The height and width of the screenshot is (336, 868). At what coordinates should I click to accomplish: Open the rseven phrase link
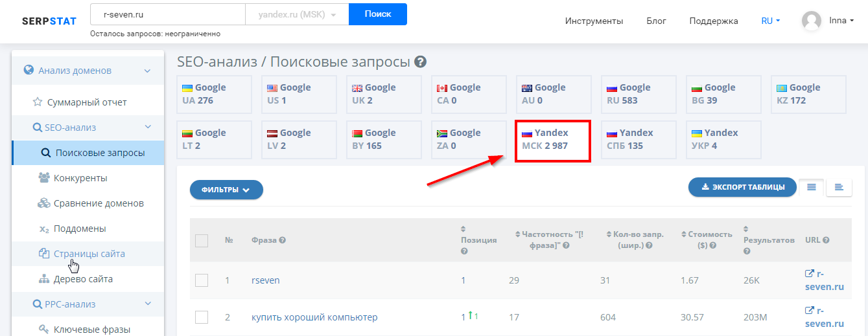[266, 280]
